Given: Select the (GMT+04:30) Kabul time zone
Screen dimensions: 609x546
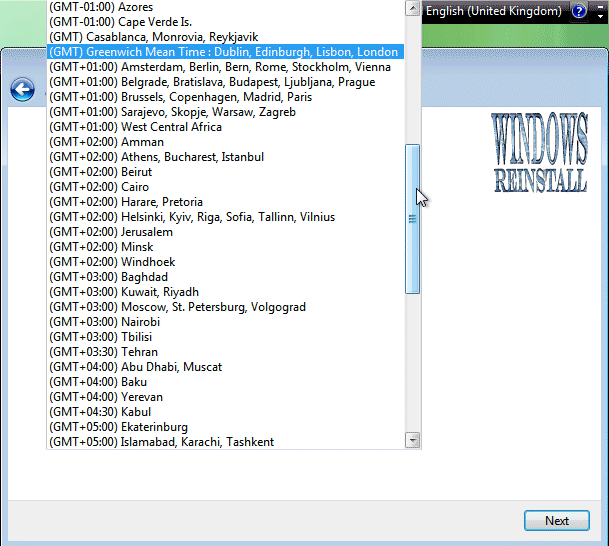Looking at the screenshot, I should click(x=101, y=412).
